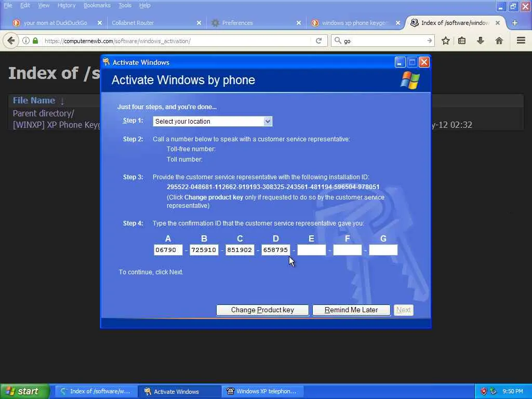Open the Tools menu
Image resolution: width=532 pixels, height=399 pixels.
[125, 5]
